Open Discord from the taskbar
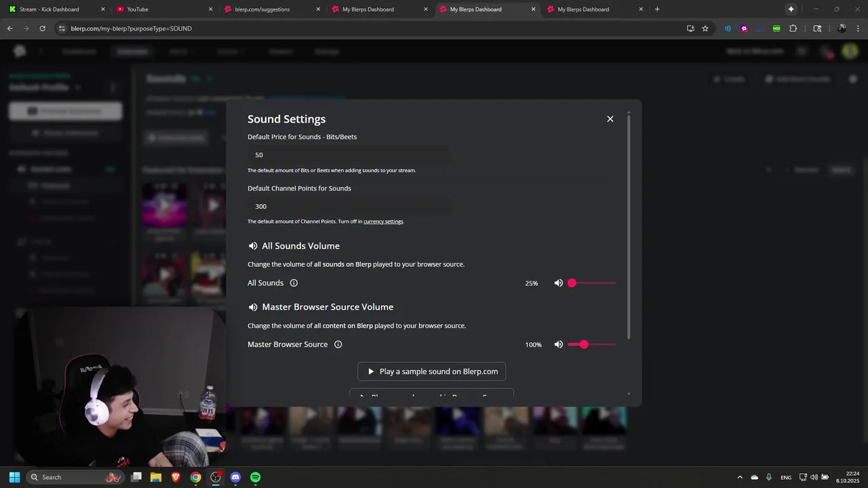Screen dimensions: 868x488 tap(235, 477)
